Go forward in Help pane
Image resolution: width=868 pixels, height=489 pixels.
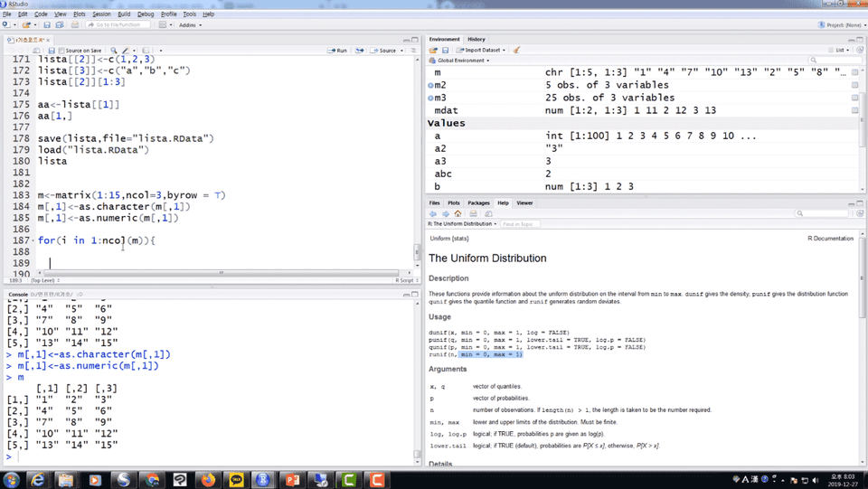click(445, 213)
